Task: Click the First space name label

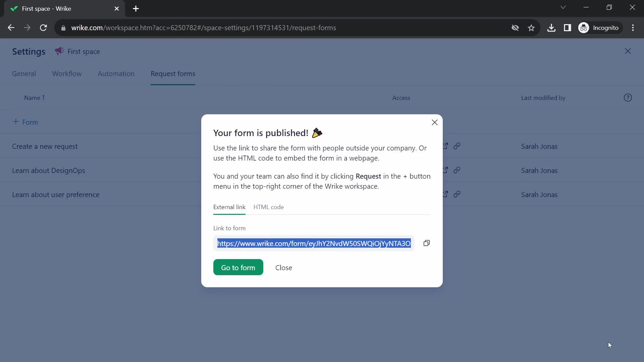Action: tap(84, 52)
